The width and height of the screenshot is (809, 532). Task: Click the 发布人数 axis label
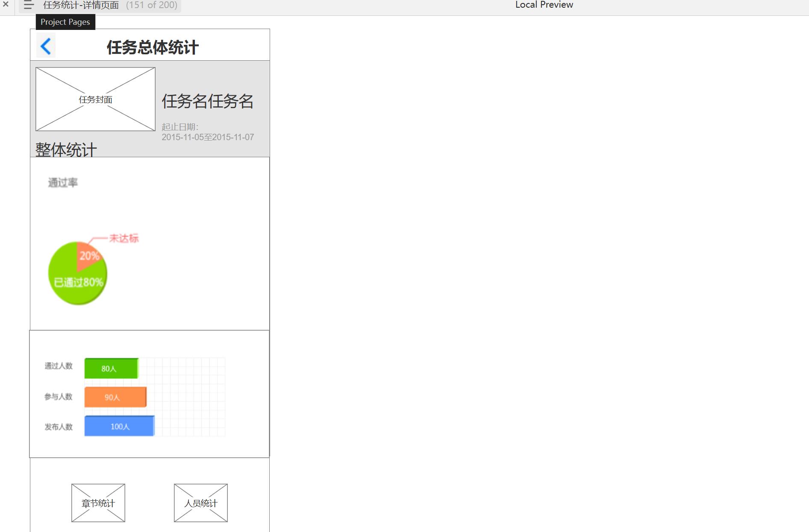(x=59, y=427)
